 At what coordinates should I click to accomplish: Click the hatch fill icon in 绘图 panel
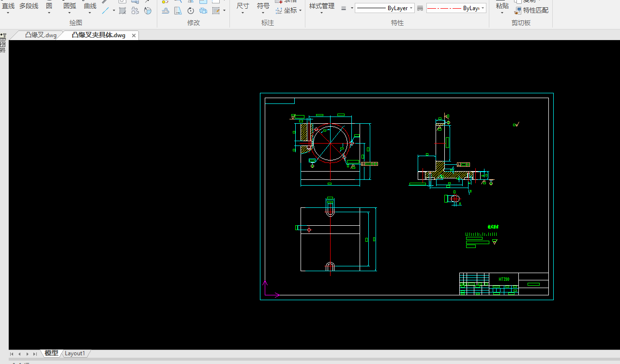tap(122, 11)
